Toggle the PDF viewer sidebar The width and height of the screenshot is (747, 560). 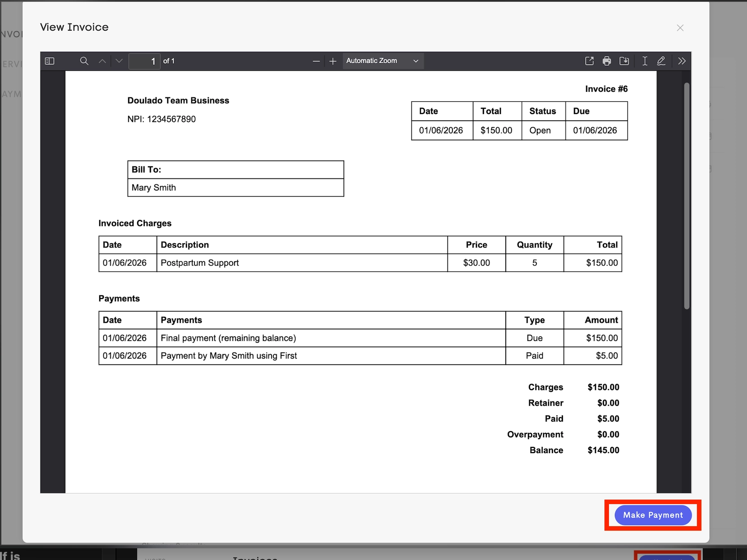(50, 61)
